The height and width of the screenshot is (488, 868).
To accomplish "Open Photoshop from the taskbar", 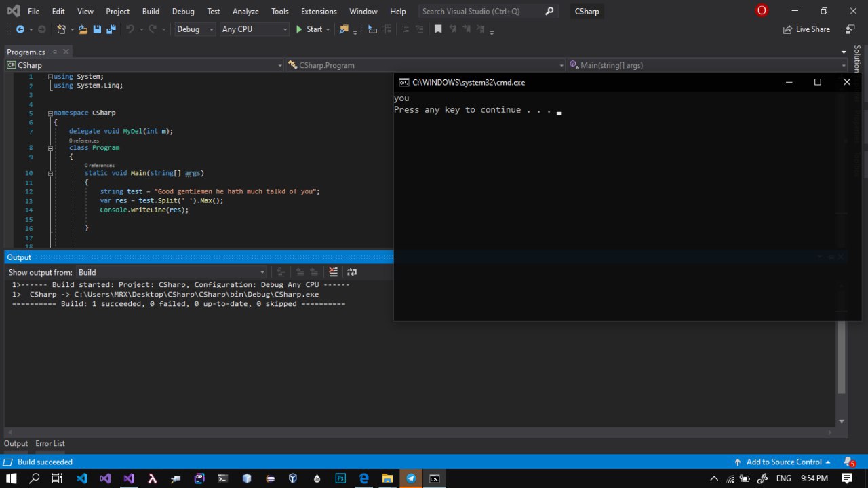I will pos(340,478).
